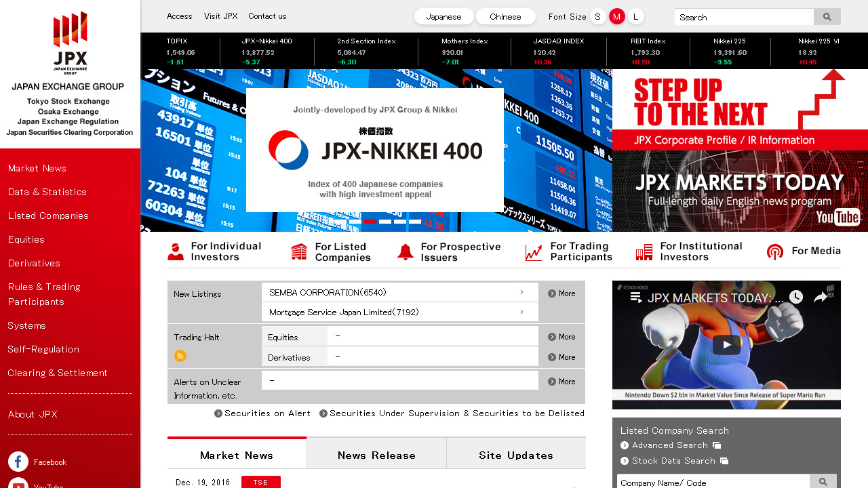
Task: Expand Mortgage Service Japan Limited(7192) row
Action: click(x=399, y=312)
